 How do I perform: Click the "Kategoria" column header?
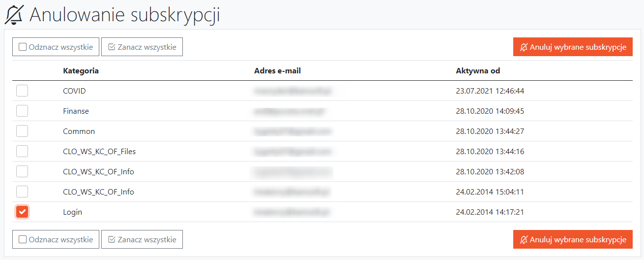pyautogui.click(x=81, y=71)
